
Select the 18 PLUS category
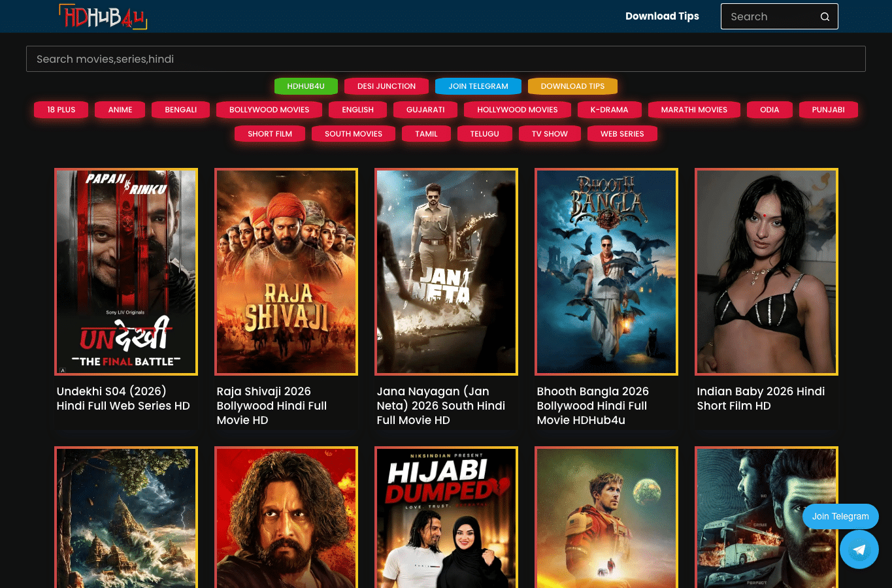61,110
